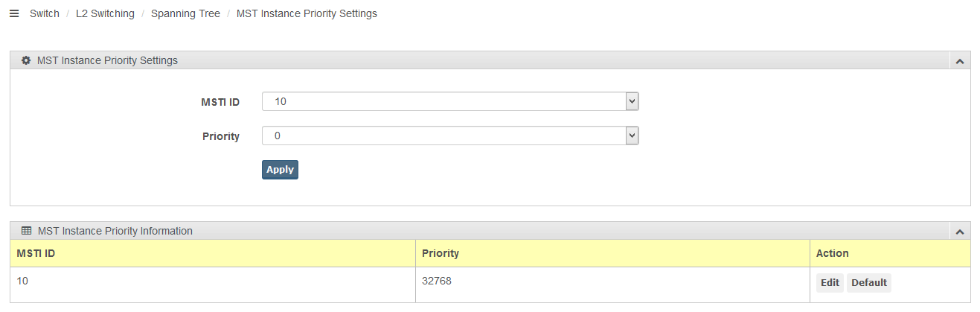Click the gear icon in the settings panel header
Image resolution: width=980 pixels, height=312 pixels.
[x=26, y=60]
